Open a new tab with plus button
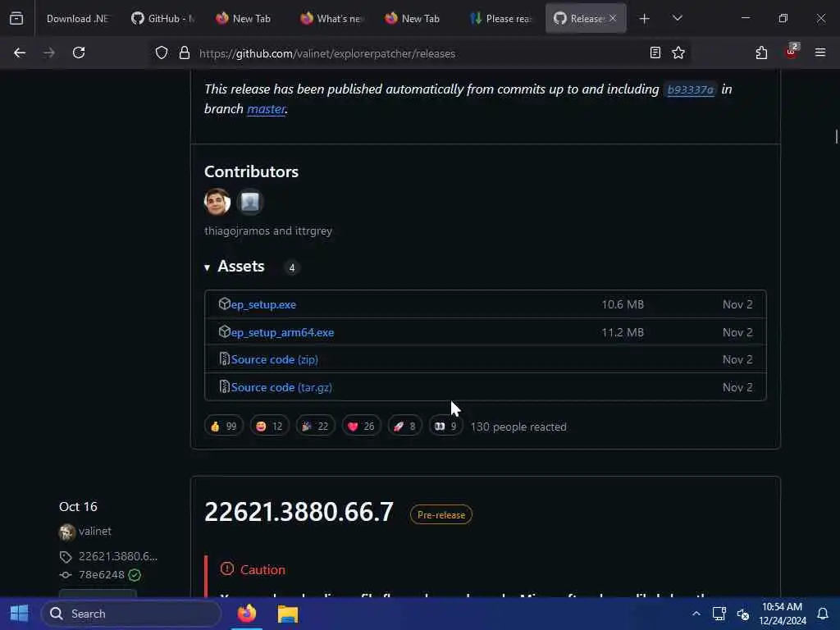Screen dimensions: 840x630 pyautogui.click(x=644, y=19)
